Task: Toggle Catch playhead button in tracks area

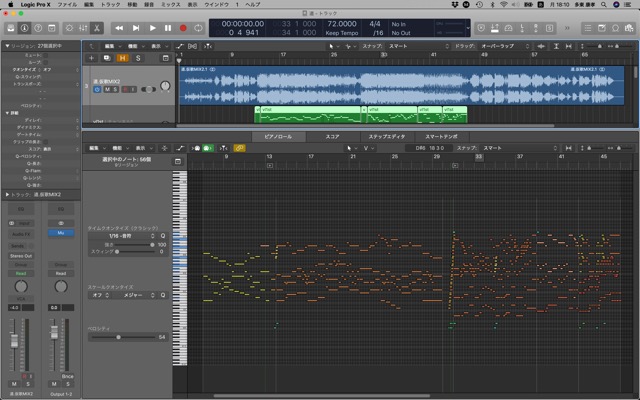Action: (208, 46)
